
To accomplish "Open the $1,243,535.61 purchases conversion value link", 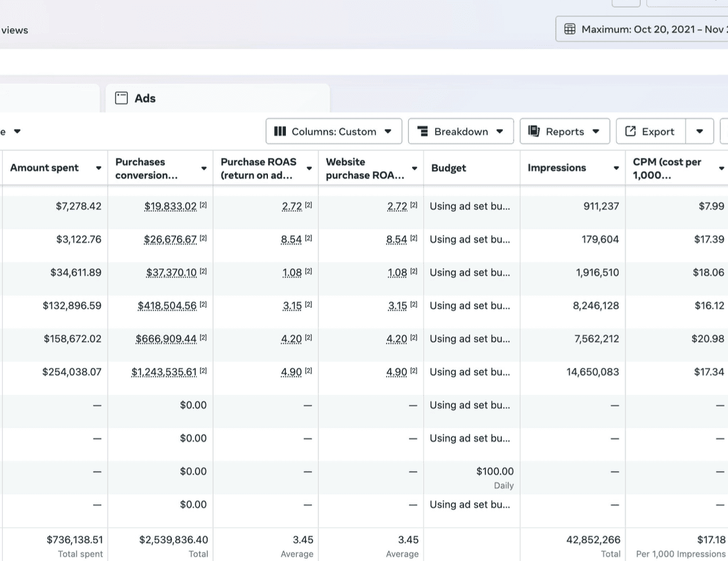I will click(x=164, y=372).
